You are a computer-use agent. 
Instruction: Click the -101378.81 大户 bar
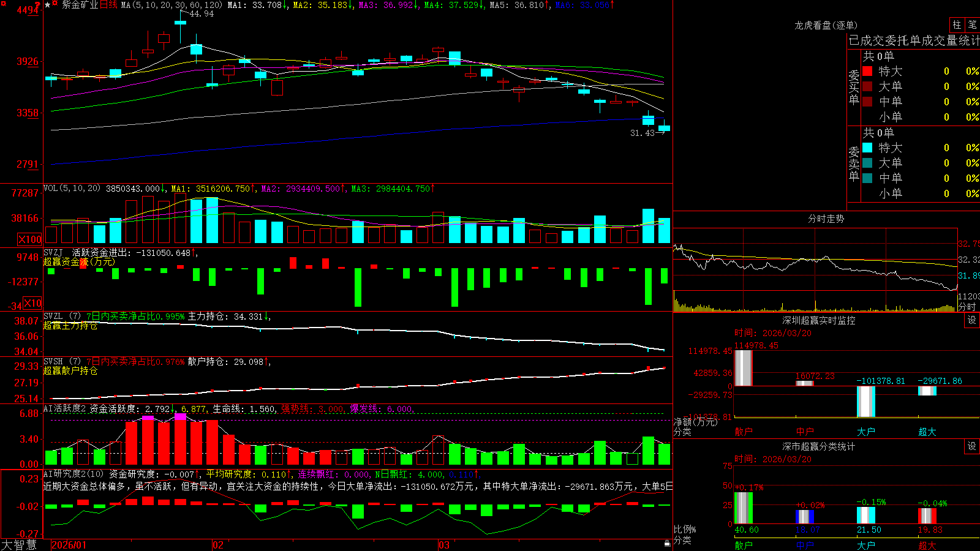(865, 401)
